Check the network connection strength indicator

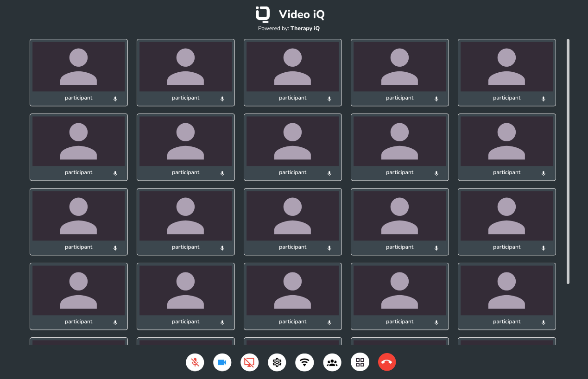[x=304, y=362]
